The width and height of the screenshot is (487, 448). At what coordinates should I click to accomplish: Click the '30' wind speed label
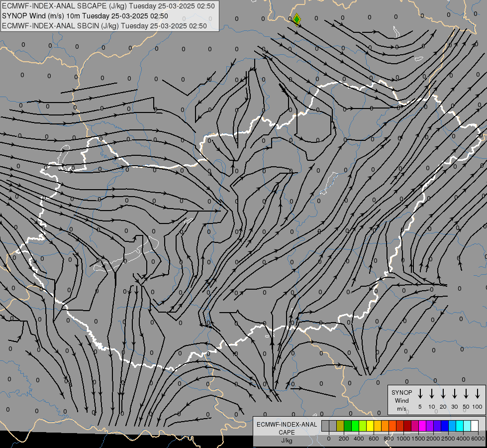pyautogui.click(x=454, y=407)
